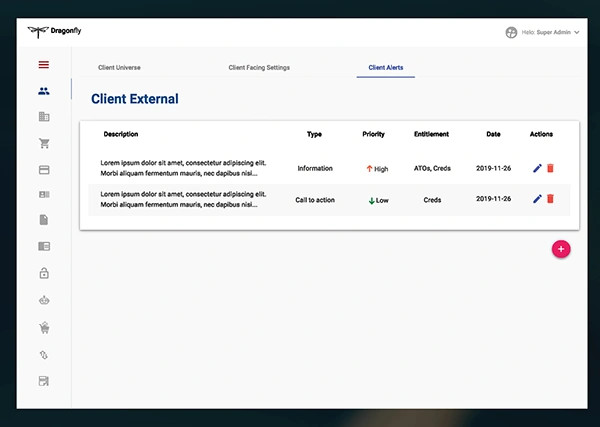Switch to the Client Universe tab
Image resolution: width=600 pixels, height=427 pixels.
[x=119, y=68]
